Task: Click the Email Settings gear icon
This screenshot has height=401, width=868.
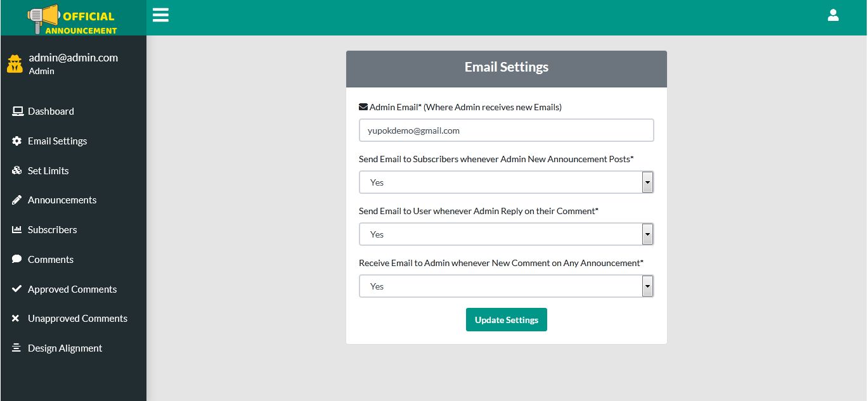Action: [17, 141]
